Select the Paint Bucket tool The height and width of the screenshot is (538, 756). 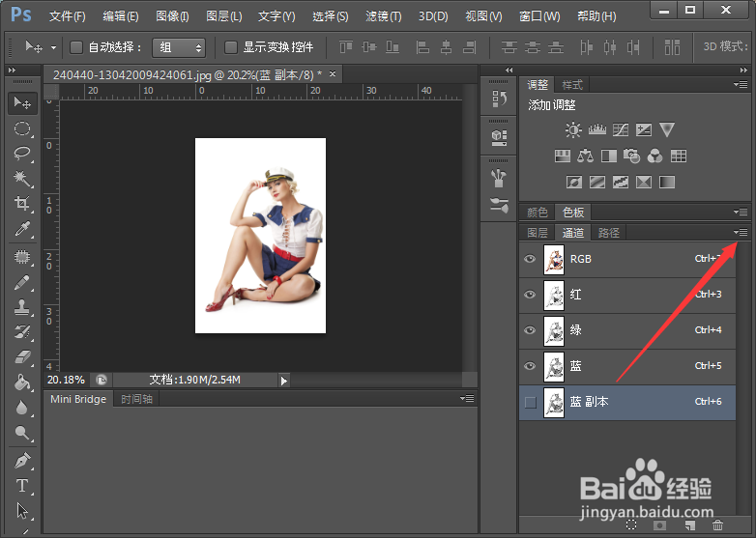pyautogui.click(x=22, y=382)
